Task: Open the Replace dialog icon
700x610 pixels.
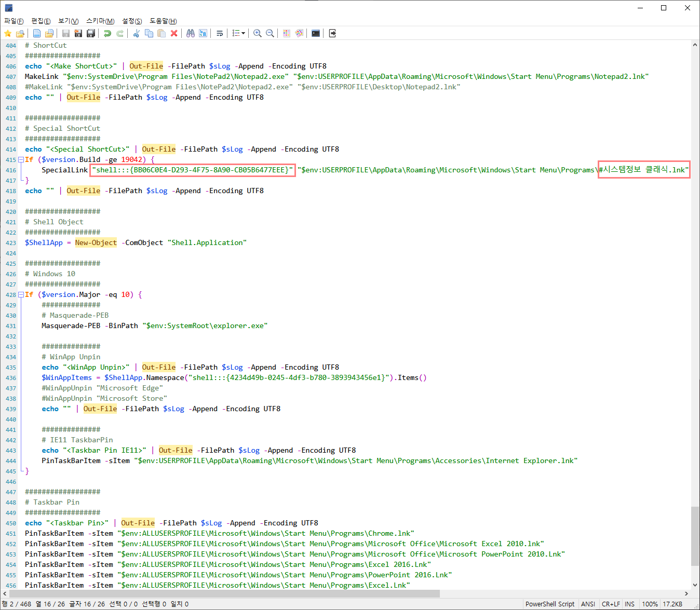Action: [203, 33]
